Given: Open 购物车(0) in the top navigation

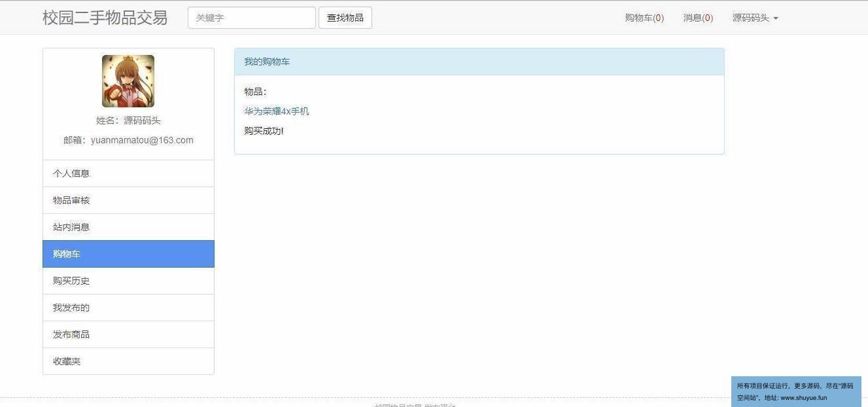Looking at the screenshot, I should pyautogui.click(x=644, y=18).
